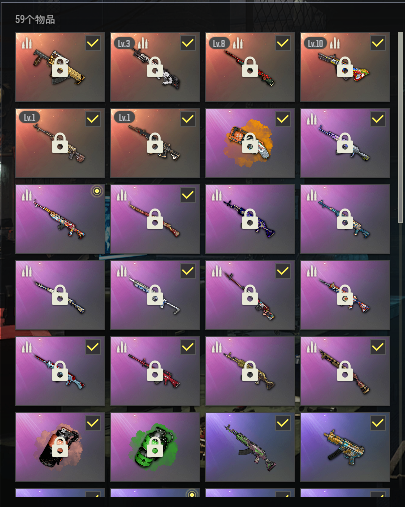Click the orange smoke grenade item
The height and width of the screenshot is (507, 405).
click(250, 143)
